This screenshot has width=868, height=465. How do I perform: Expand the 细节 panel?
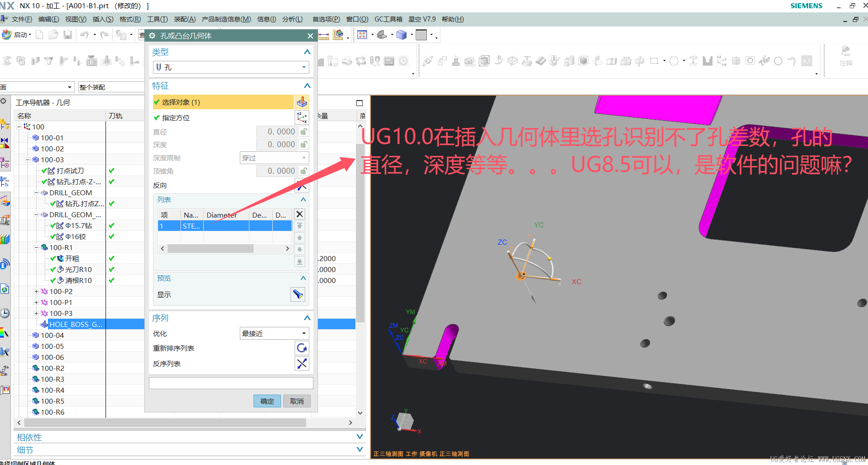point(360,449)
